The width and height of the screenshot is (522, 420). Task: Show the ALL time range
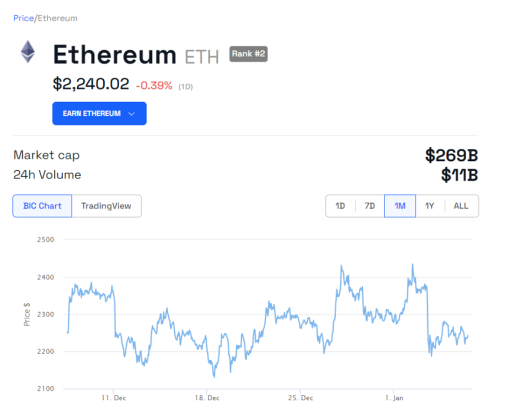[461, 206]
